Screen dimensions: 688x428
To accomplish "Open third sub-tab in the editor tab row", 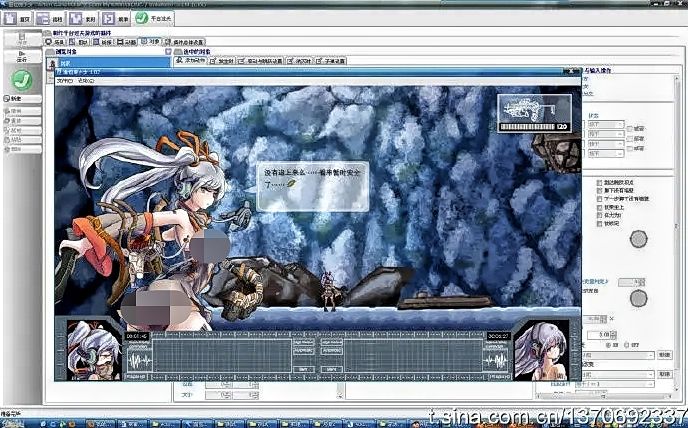I will pyautogui.click(x=103, y=42).
